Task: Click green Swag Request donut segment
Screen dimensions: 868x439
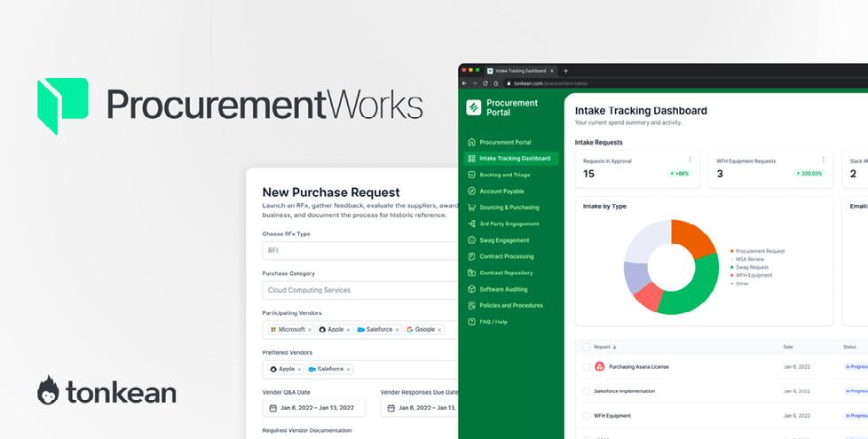Action: 697,287
